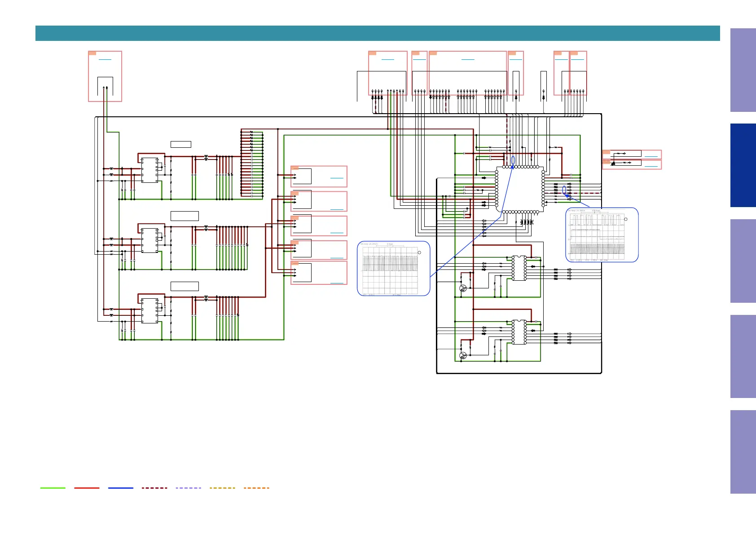Click the blue ellipse marker right of main IC
Viewport: 756px width, 535px height.
(x=564, y=190)
